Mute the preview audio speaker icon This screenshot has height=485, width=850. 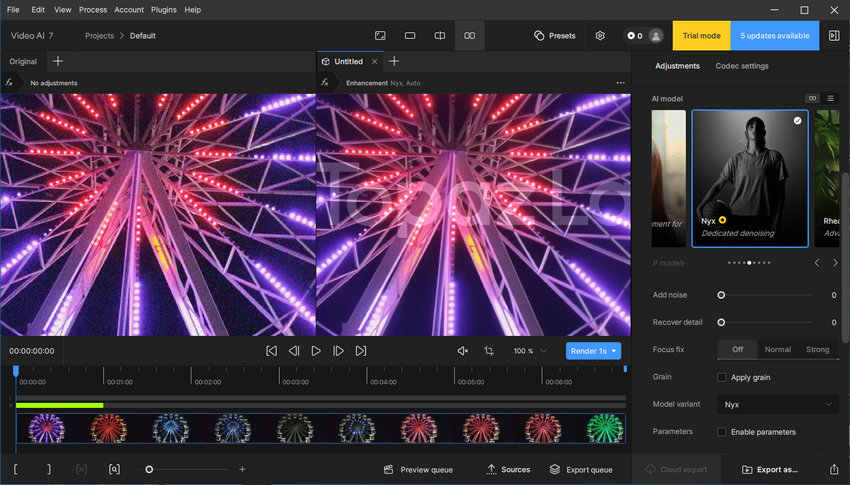[462, 351]
